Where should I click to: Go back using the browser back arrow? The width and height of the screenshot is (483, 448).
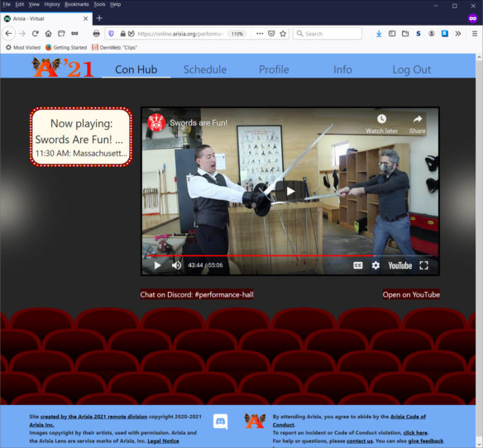coord(8,34)
